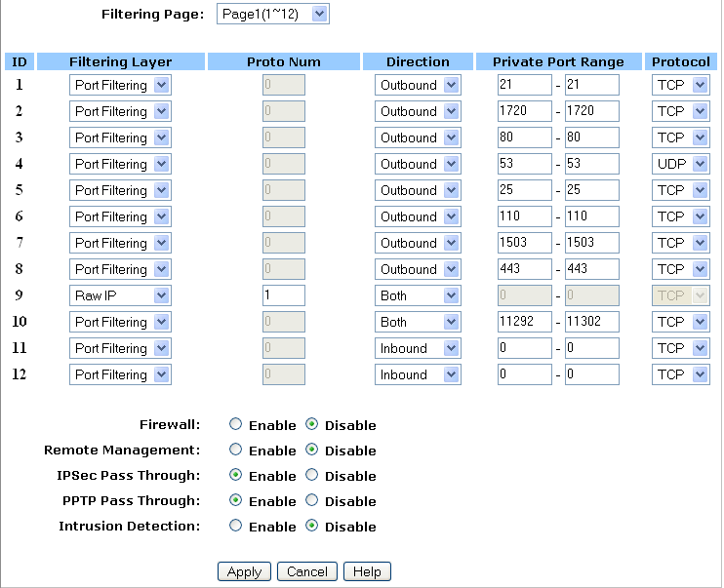The image size is (724, 588).
Task: Open Filtering Layer dropdown for rule 7
Action: click(120, 243)
